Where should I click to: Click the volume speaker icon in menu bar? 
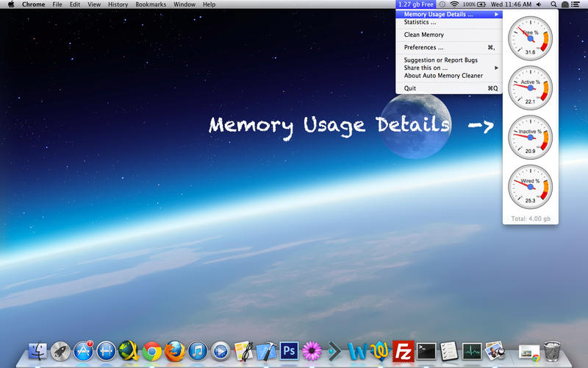[x=539, y=4]
